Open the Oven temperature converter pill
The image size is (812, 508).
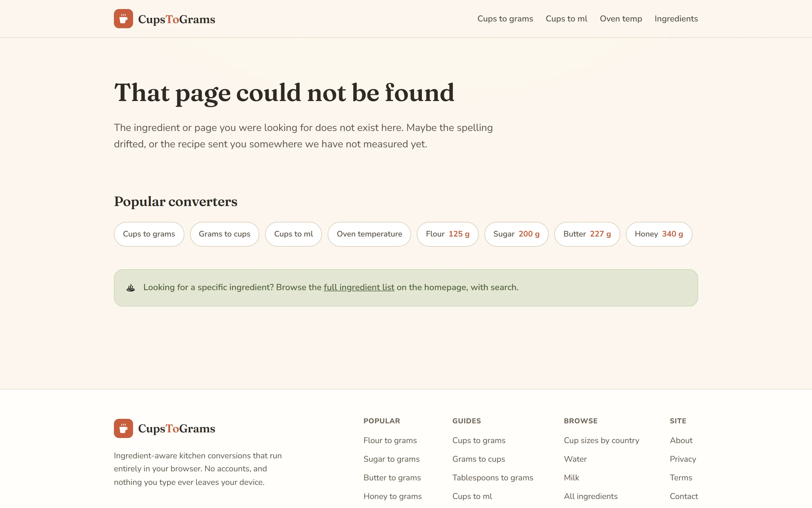(x=369, y=234)
